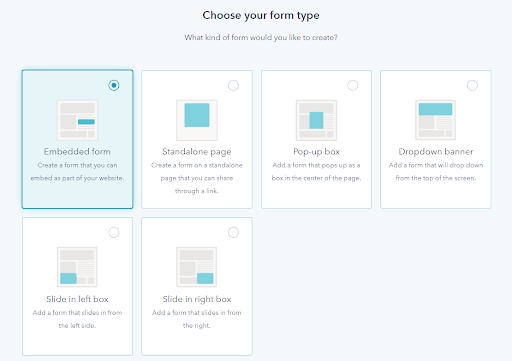Click the description 'Add a form that will drop down from the top of the screen.'
This screenshot has width=512, height=361.
coord(436,172)
